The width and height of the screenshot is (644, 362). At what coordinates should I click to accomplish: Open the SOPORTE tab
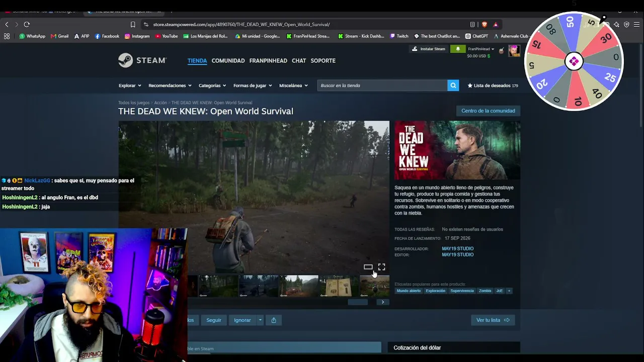323,61
